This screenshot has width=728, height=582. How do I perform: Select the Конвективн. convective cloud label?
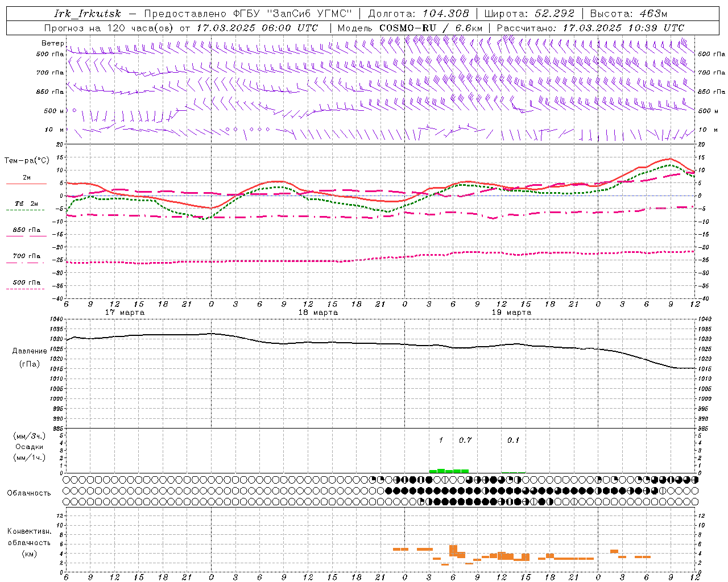[x=29, y=531]
